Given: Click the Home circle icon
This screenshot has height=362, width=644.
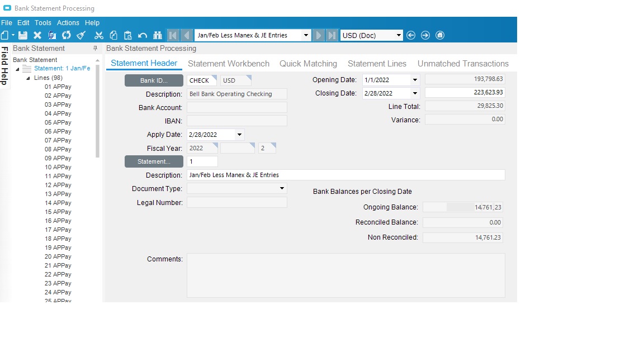Looking at the screenshot, I should [440, 35].
